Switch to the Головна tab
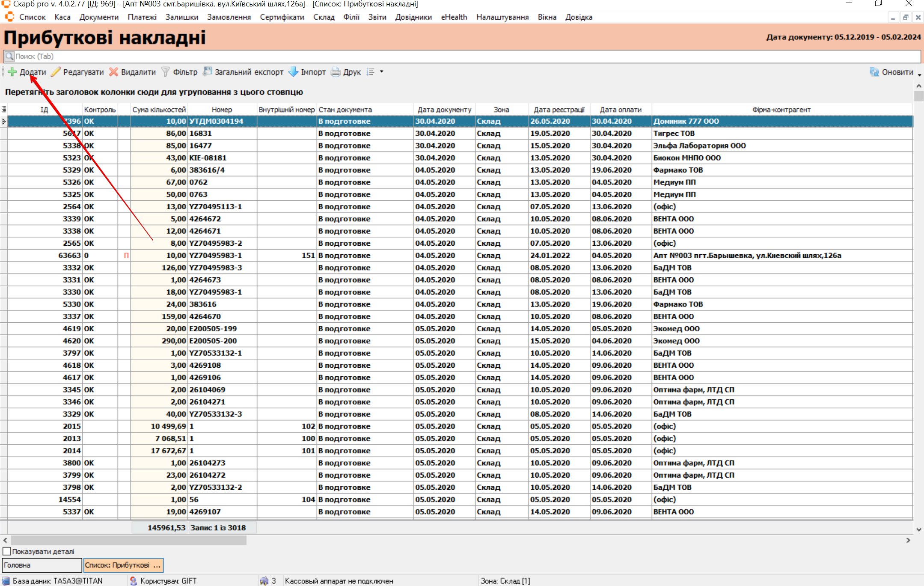924x586 pixels. 42,565
